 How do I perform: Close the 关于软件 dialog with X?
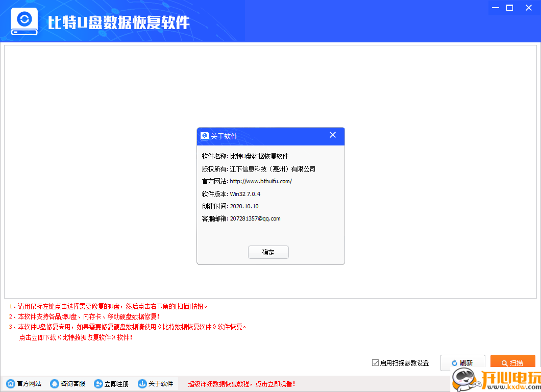tap(333, 135)
